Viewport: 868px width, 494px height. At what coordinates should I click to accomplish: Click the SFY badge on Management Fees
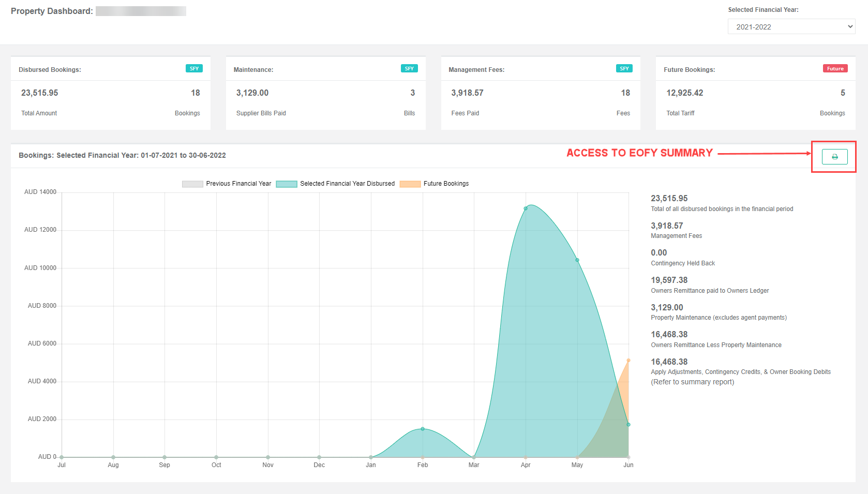coord(624,69)
